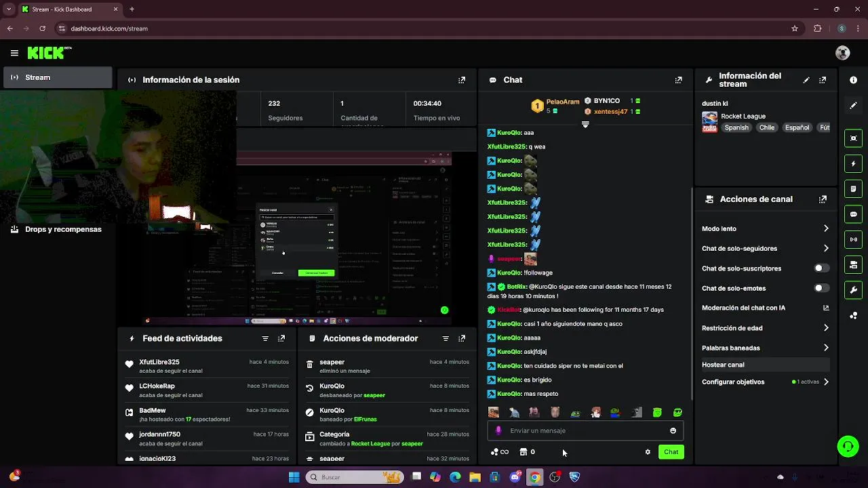Expand Chat de solo-seguidores settings
The width and height of the screenshot is (868, 488).
click(x=826, y=248)
